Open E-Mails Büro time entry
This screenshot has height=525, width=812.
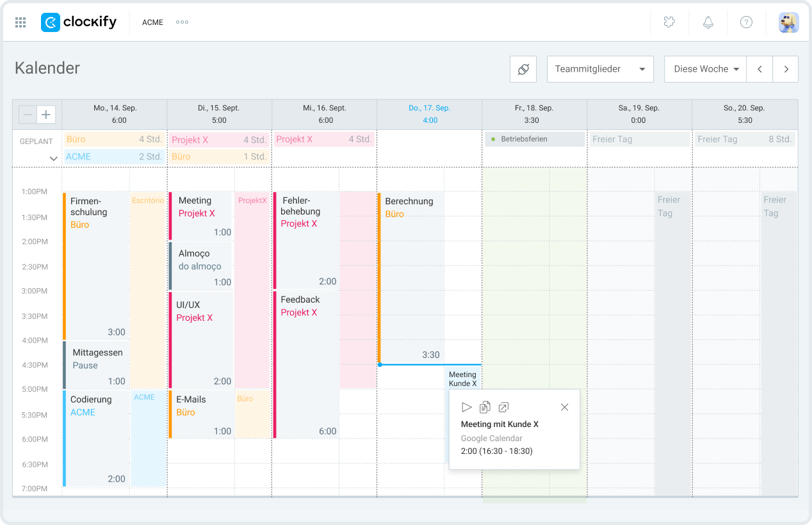(x=200, y=414)
